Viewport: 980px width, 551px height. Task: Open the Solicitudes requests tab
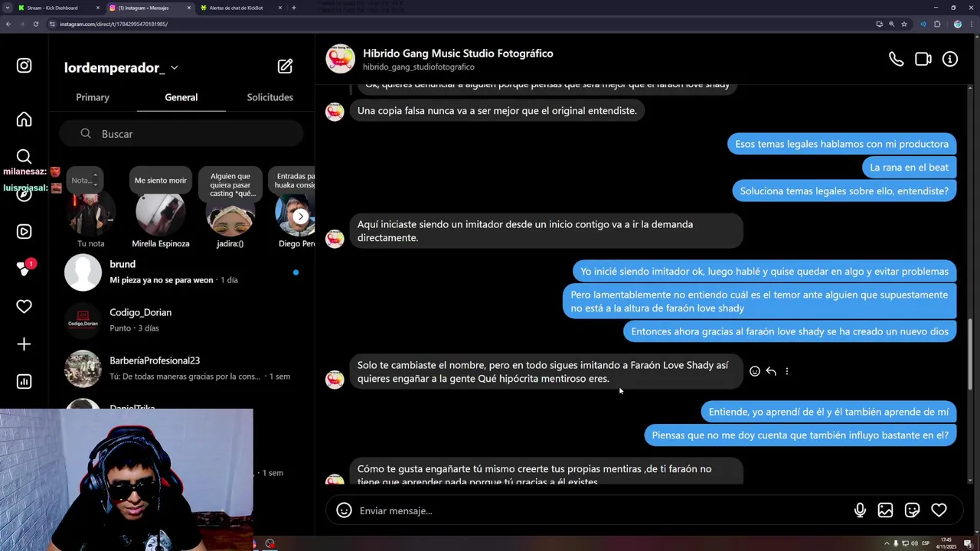269,97
